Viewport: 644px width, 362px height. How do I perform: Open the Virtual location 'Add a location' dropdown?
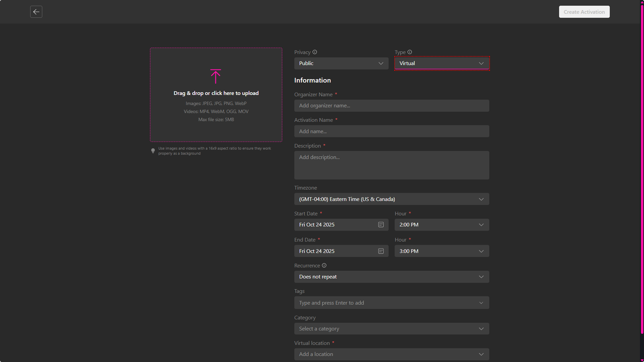(391, 354)
